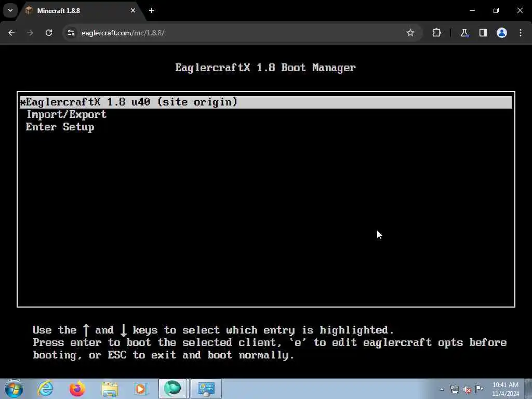The image size is (532, 399).
Task: Toggle the browser side panel
Action: pyautogui.click(x=483, y=33)
